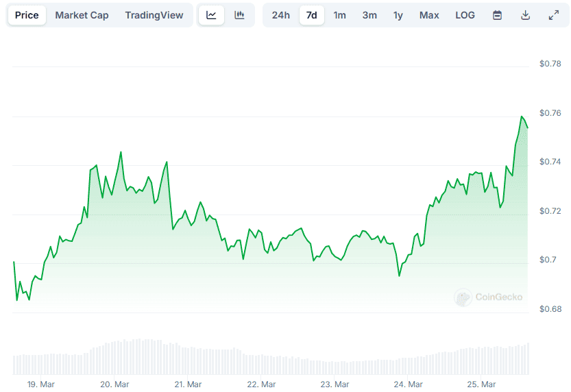571x392 pixels.
Task: Click the $0.68 price axis label
Action: pyautogui.click(x=550, y=309)
